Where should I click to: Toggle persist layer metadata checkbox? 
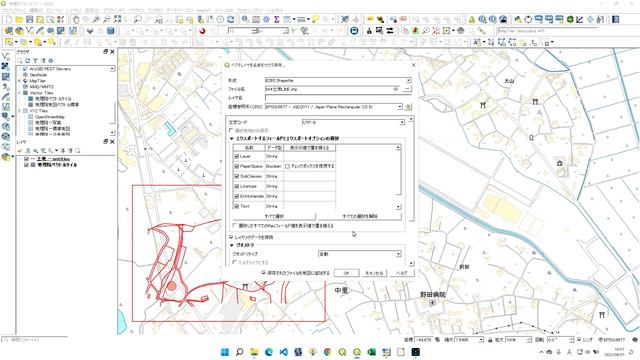point(231,237)
